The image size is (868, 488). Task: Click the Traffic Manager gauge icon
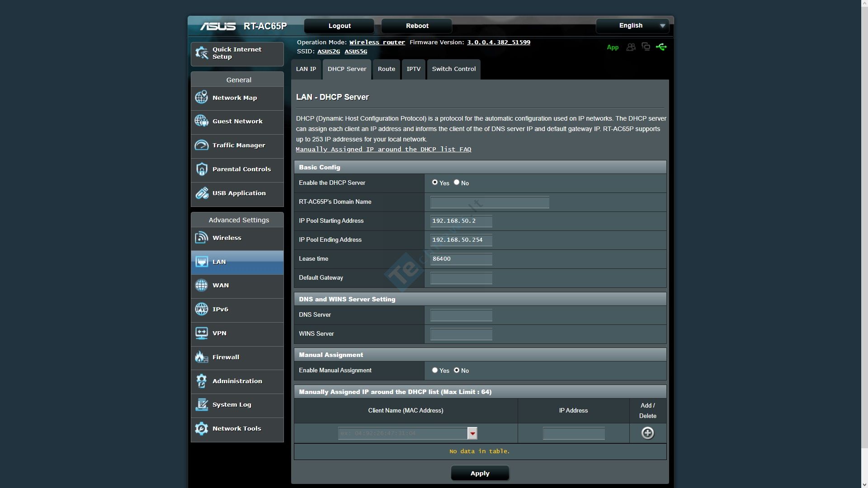202,145
